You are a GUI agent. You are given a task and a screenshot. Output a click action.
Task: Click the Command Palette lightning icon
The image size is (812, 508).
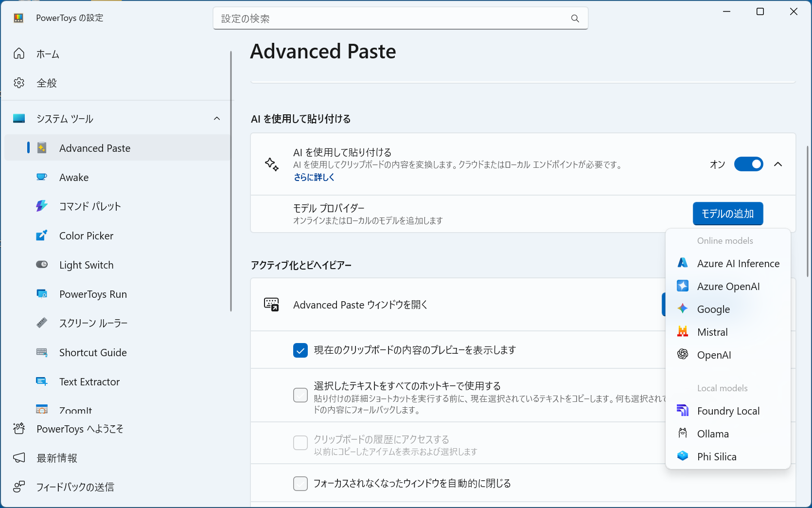42,206
